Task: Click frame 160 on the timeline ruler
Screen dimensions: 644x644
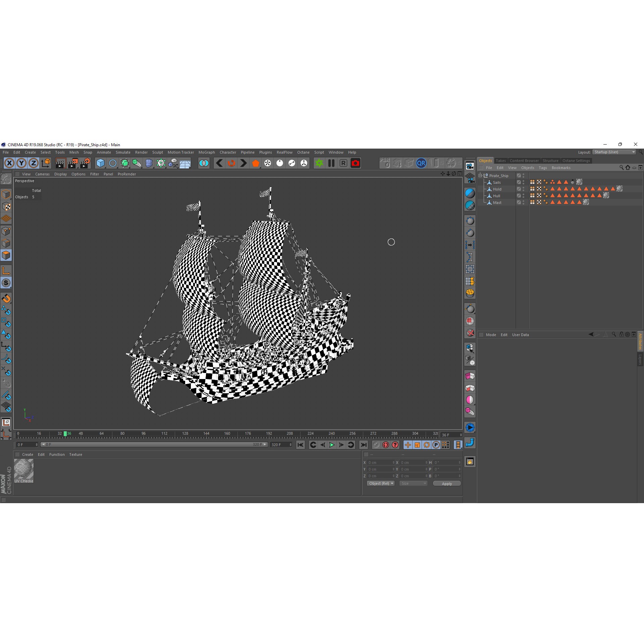Action: tap(227, 433)
